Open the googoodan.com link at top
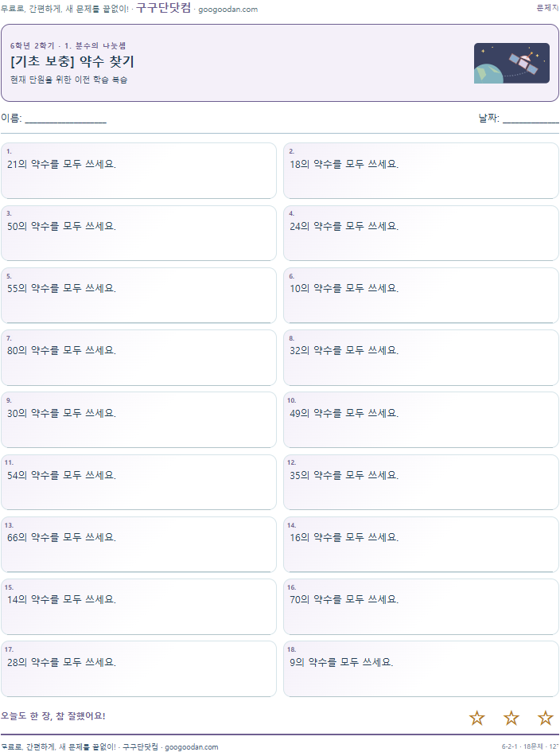The width and height of the screenshot is (560, 752). point(227,9)
